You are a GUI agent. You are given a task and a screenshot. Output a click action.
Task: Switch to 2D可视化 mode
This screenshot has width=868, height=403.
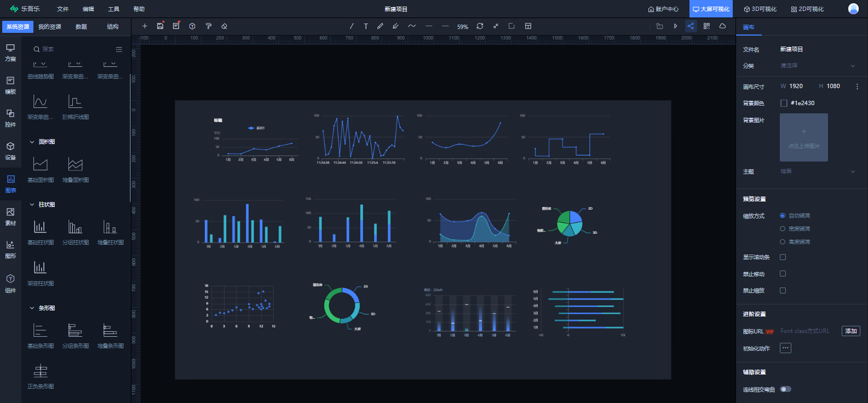click(807, 9)
